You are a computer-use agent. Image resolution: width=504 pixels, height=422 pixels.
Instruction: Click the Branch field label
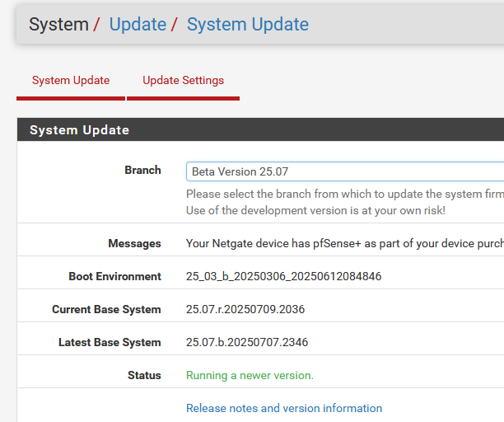coord(142,170)
